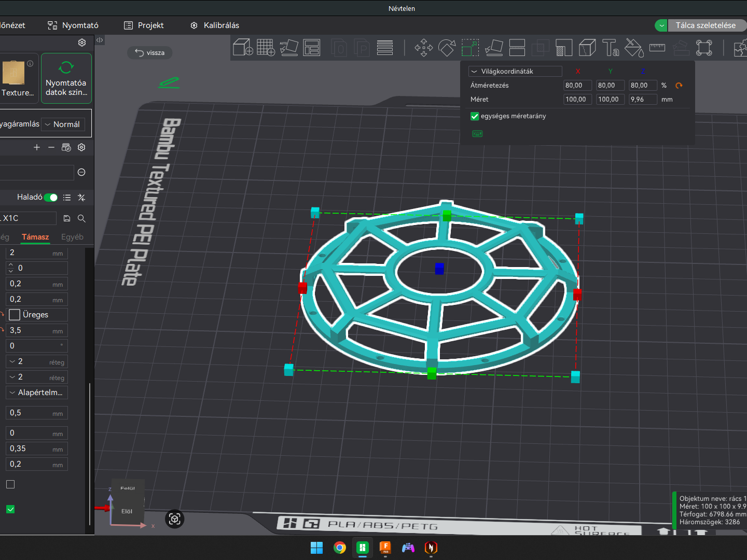Click the Add plate grid icon

tap(266, 48)
